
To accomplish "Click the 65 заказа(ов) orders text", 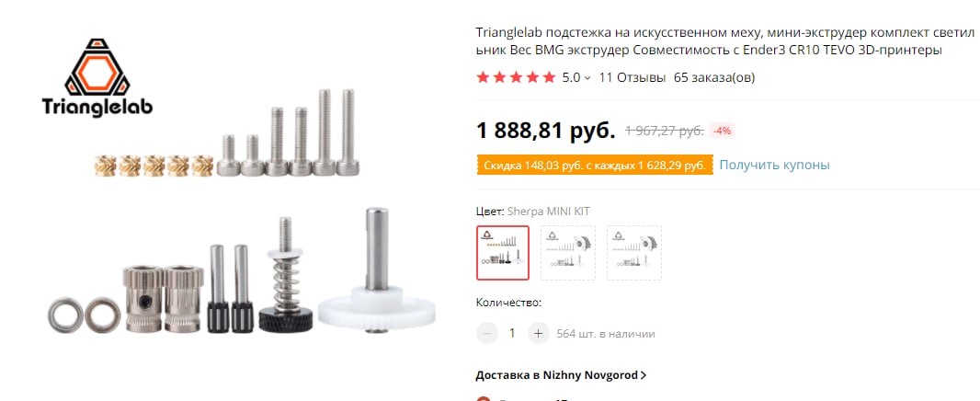I will pos(714,77).
